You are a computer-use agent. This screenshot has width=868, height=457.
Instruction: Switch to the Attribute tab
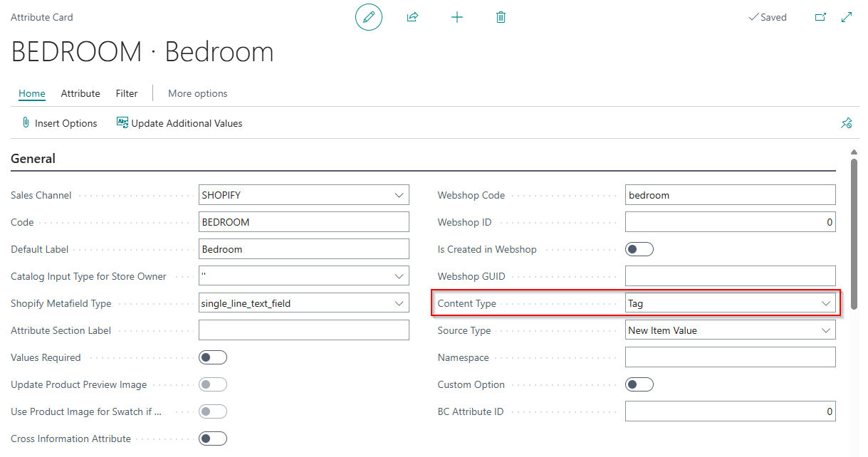point(80,93)
